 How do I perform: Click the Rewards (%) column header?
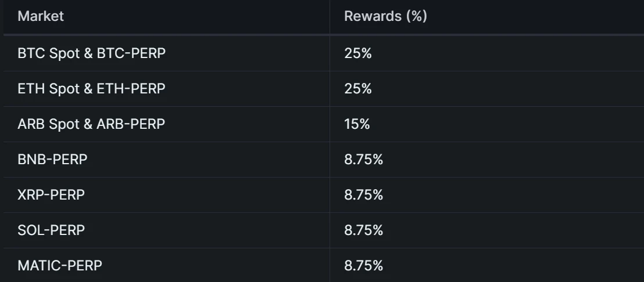coord(385,16)
